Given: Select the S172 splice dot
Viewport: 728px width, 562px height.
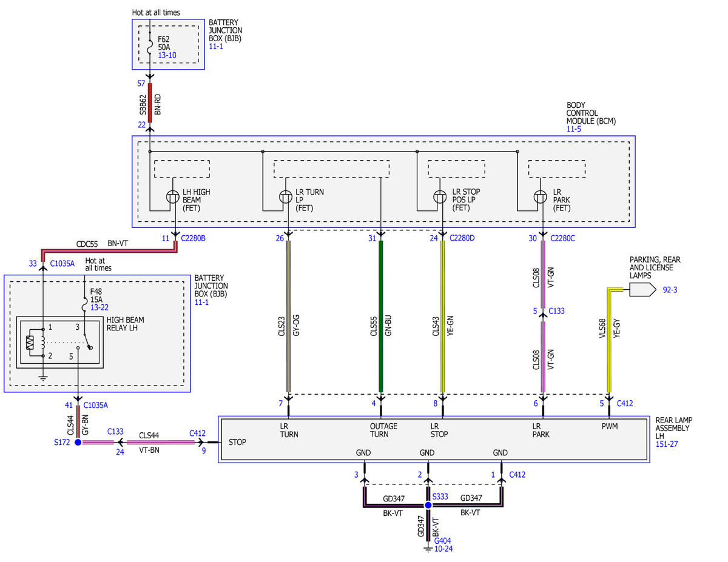Looking at the screenshot, I should point(78,443).
